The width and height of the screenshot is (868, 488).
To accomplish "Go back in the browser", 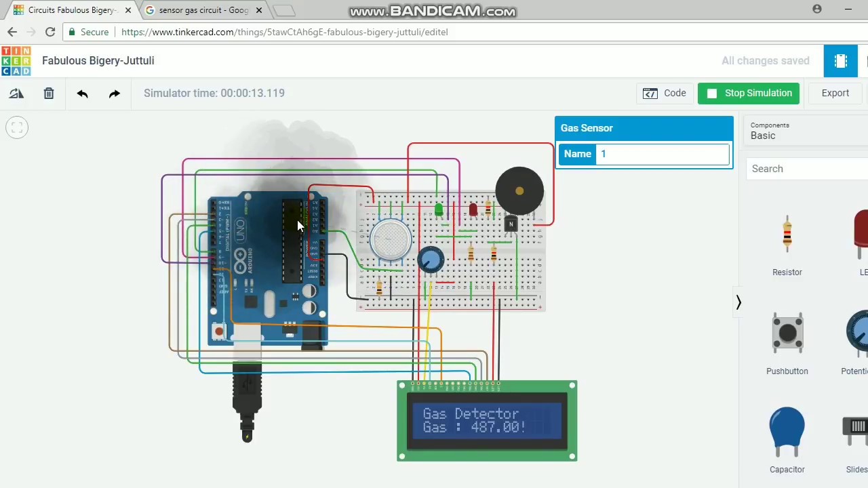I will [12, 32].
